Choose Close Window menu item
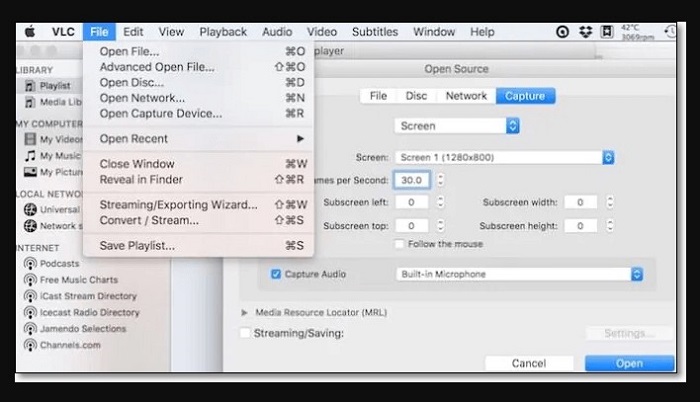This screenshot has width=700, height=402. click(198, 164)
